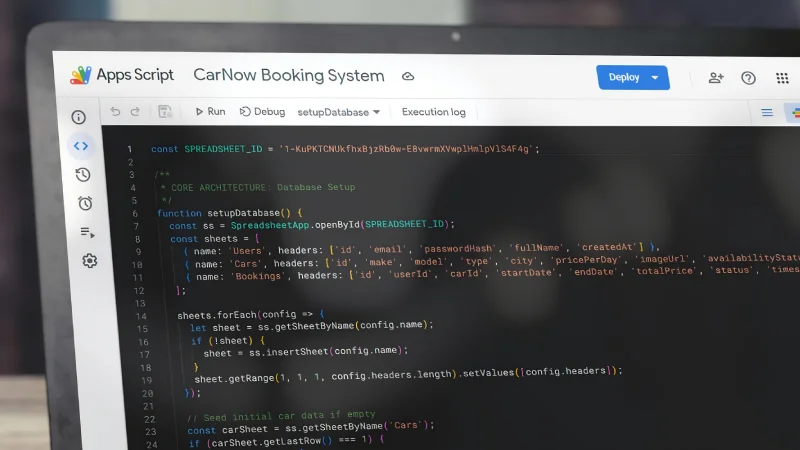Open the Overview info page

click(x=79, y=117)
